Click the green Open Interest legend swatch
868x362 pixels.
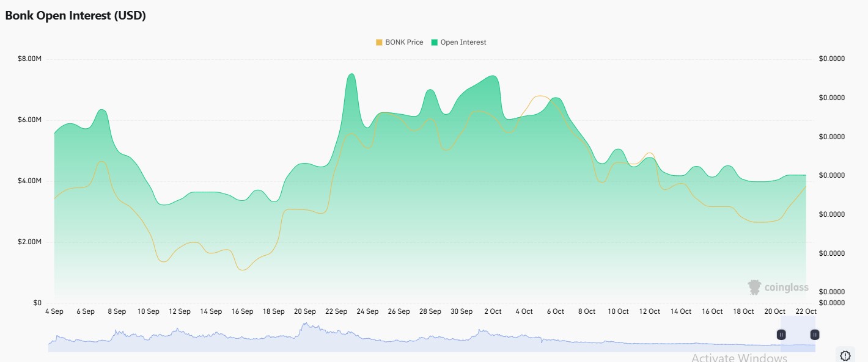435,42
